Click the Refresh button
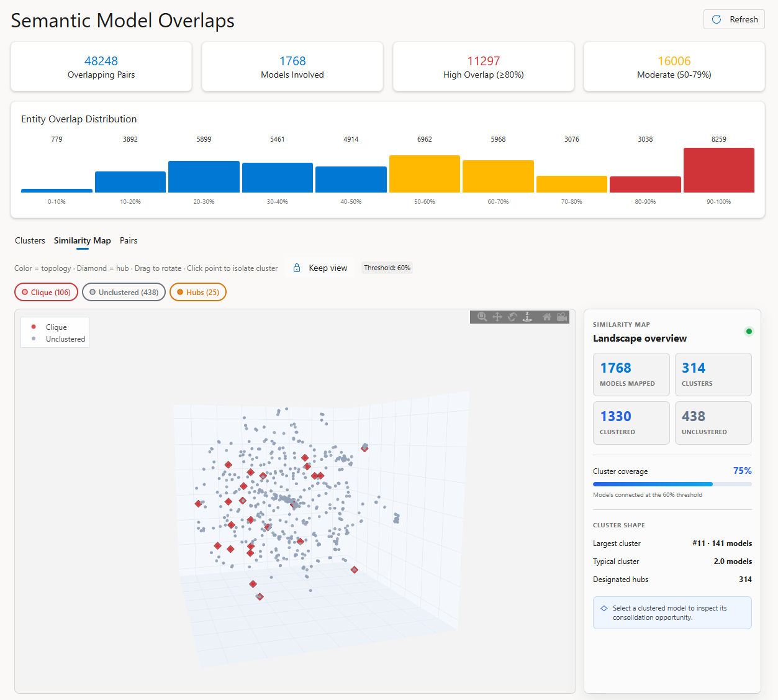The height and width of the screenshot is (700, 778). click(x=734, y=19)
